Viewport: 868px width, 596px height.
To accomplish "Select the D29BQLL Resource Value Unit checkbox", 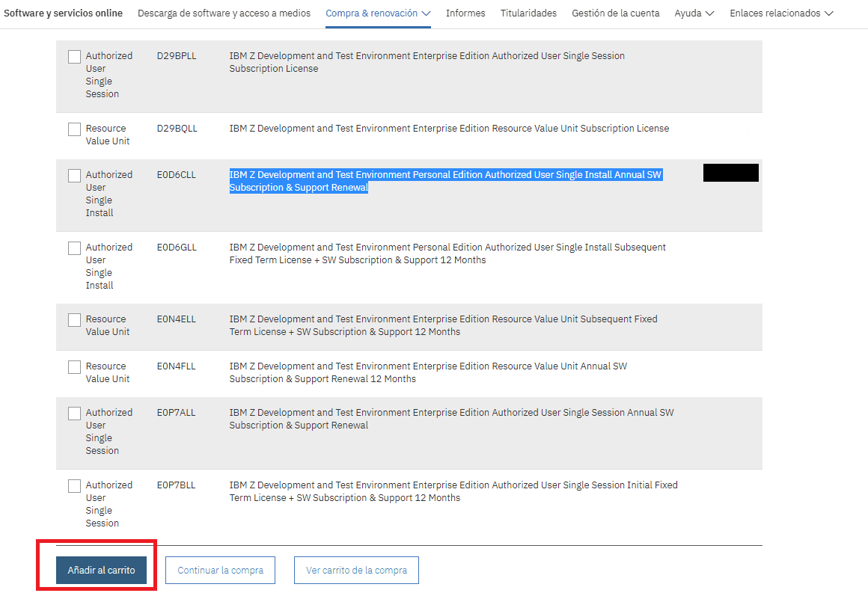I will pos(74,129).
